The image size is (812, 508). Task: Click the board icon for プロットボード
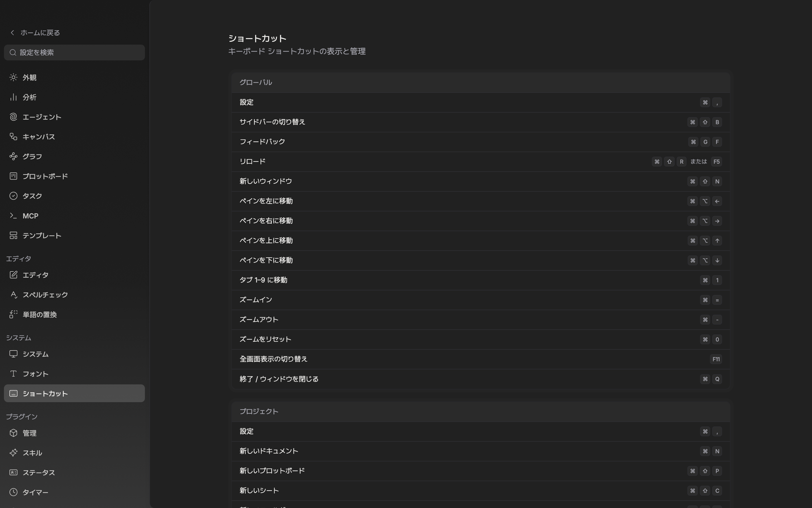click(14, 176)
